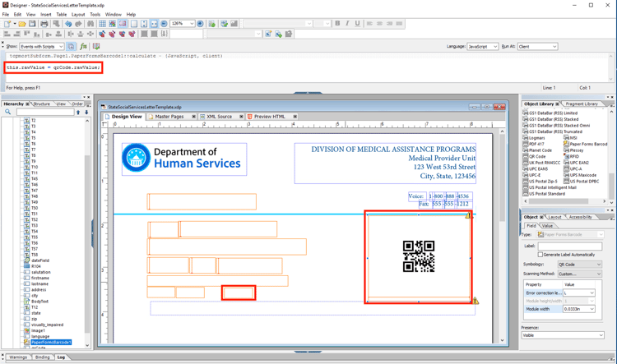Select Paper Forms Barcode in Object Library
Viewport: 617px width, 364px height.
(586, 144)
